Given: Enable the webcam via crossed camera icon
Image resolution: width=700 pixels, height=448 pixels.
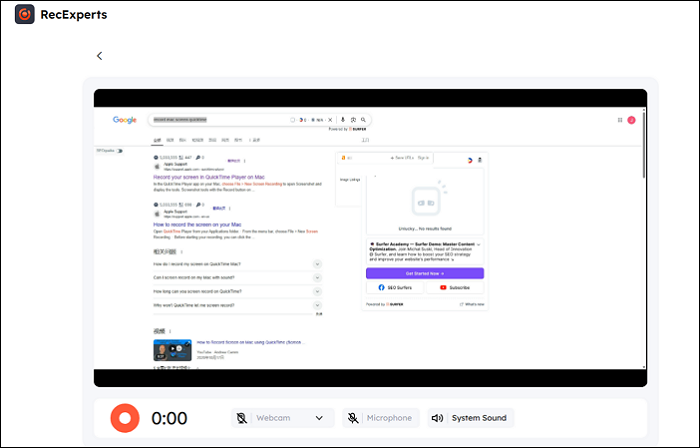Looking at the screenshot, I should (x=242, y=418).
